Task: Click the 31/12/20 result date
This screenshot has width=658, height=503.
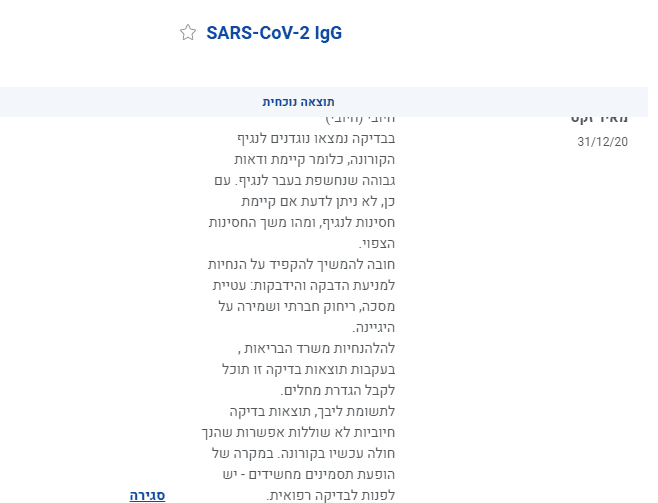Action: click(x=603, y=141)
